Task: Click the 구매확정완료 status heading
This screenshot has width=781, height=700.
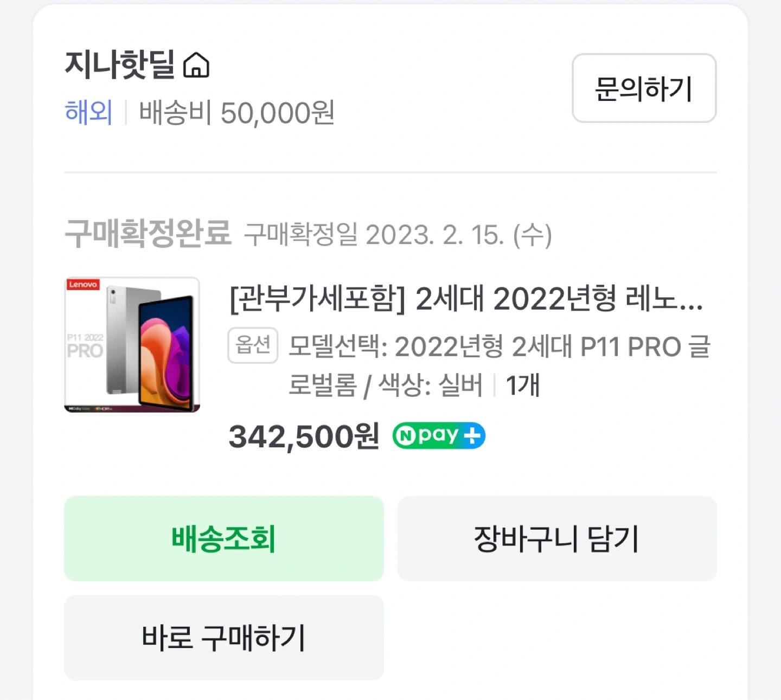Action: click(148, 234)
